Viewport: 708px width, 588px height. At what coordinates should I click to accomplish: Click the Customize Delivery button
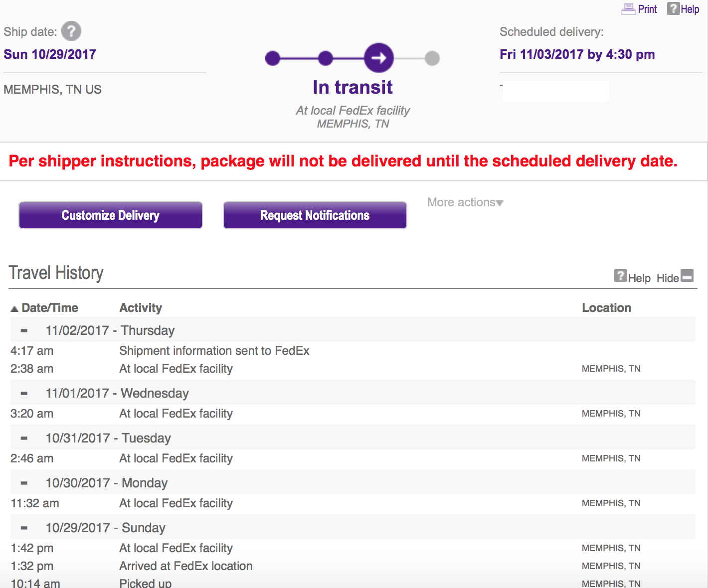[111, 215]
